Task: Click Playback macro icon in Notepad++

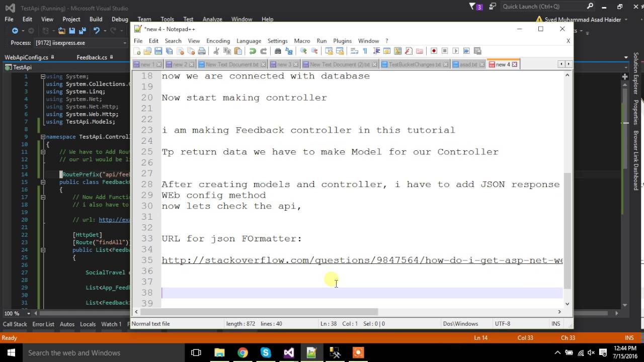Action: 455,51
